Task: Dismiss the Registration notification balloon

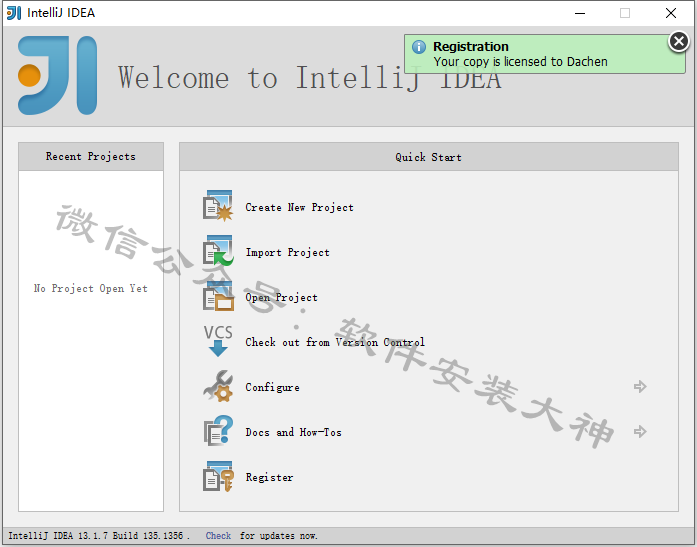Action: tap(679, 41)
